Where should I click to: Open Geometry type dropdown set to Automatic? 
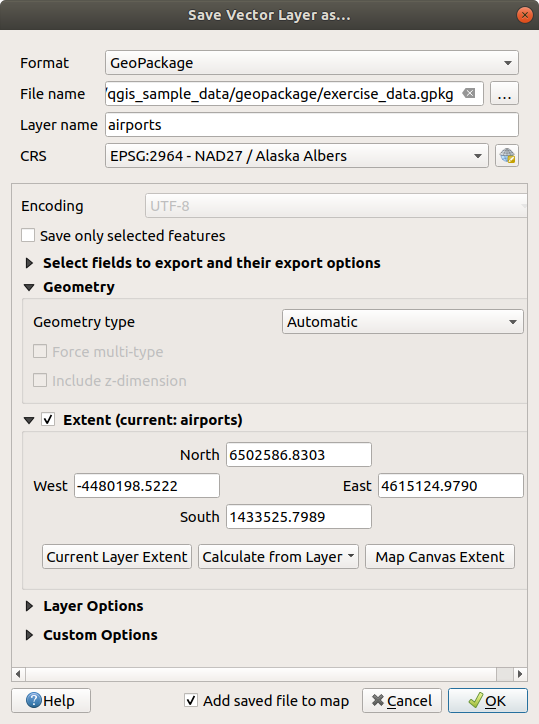(x=403, y=322)
